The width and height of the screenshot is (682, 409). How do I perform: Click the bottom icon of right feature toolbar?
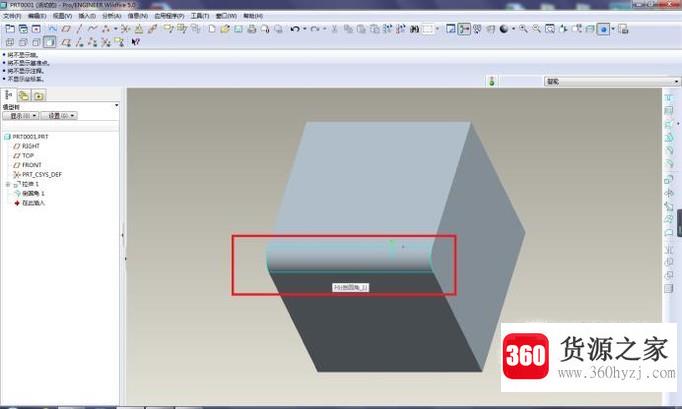pos(669,288)
